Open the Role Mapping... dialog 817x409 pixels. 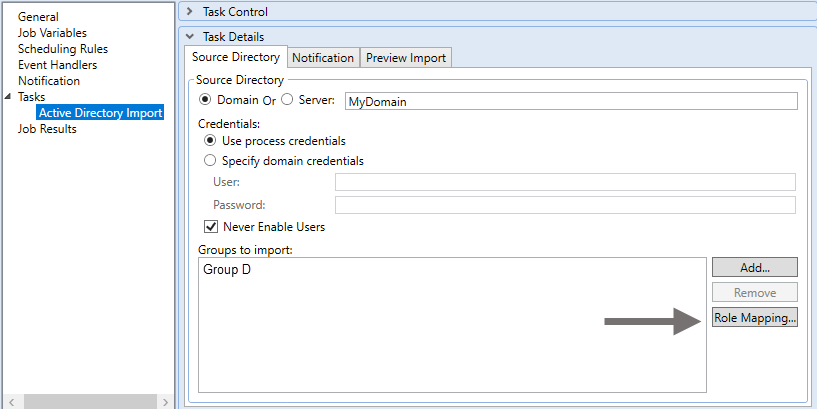pyautogui.click(x=754, y=318)
